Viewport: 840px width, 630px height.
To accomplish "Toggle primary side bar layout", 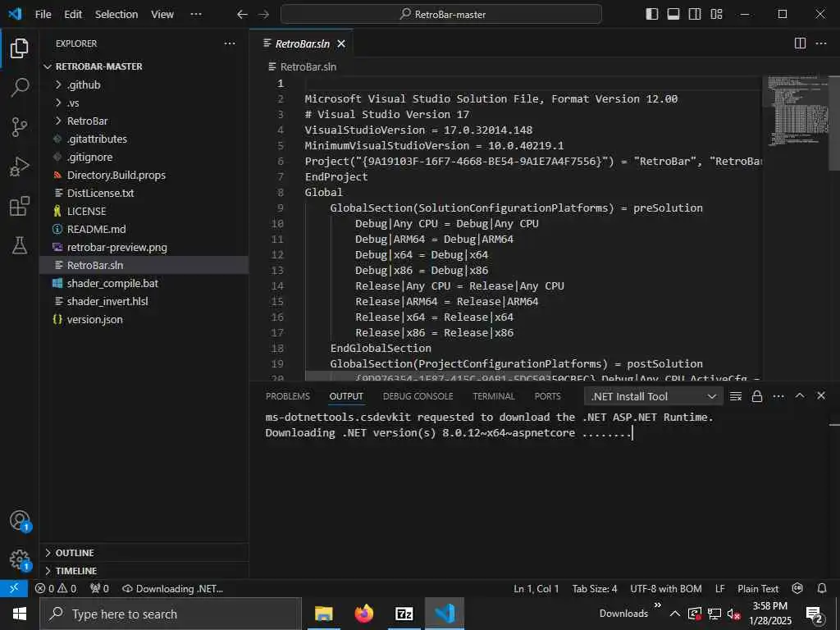I will click(652, 14).
